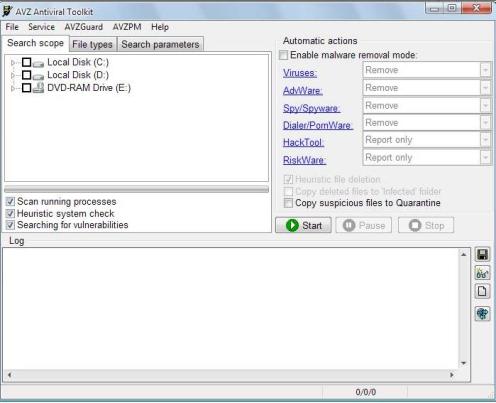Viewport: 496px width, 403px height.
Task: Open the Viruses action dropdown
Action: (485, 70)
